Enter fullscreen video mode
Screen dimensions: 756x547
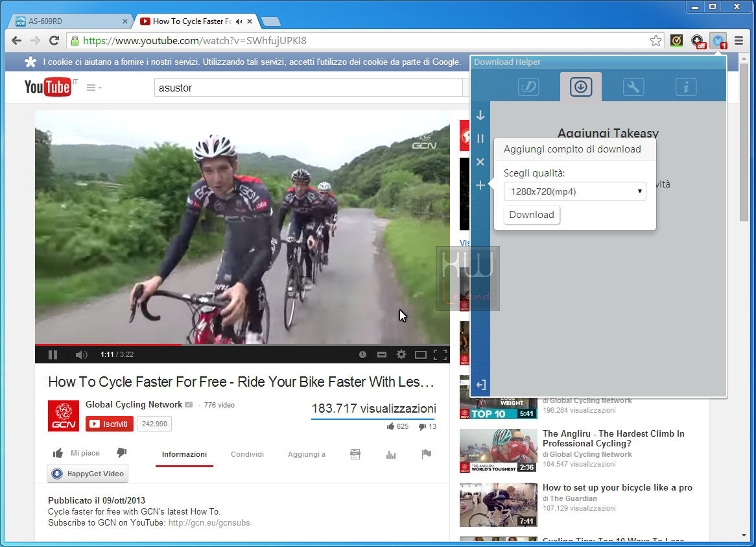[440, 354]
